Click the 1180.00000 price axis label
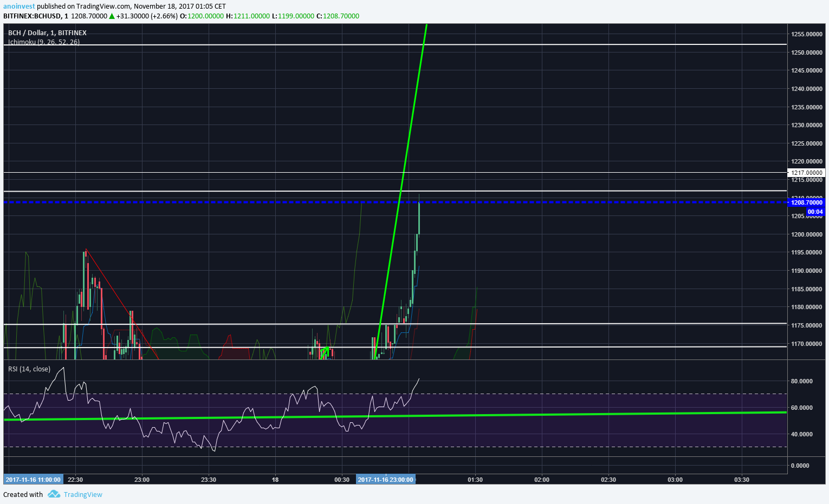Viewport: 829px width, 504px height. (x=807, y=307)
